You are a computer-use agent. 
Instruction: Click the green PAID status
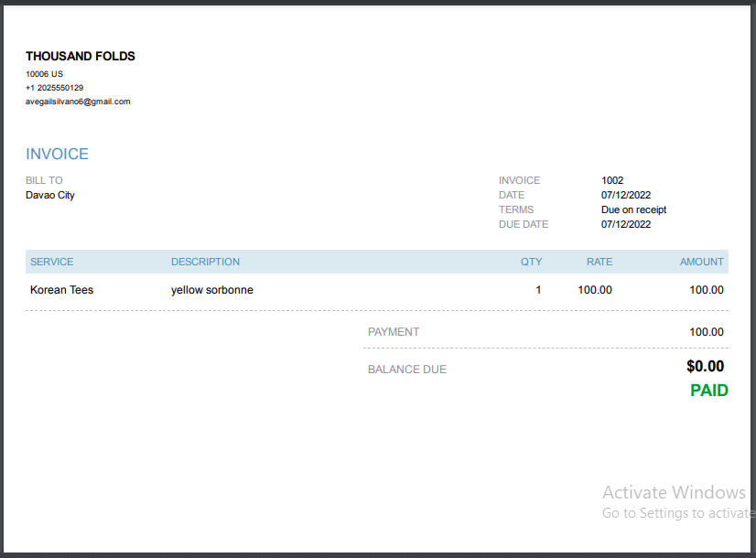[x=709, y=391]
